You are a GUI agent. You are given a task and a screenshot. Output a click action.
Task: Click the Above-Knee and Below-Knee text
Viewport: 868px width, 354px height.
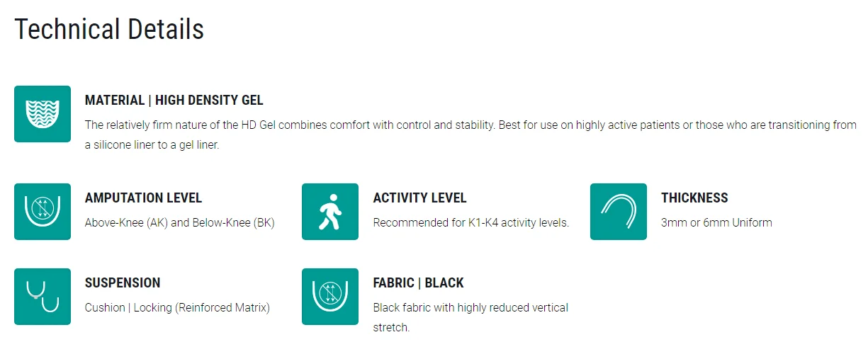[179, 222]
